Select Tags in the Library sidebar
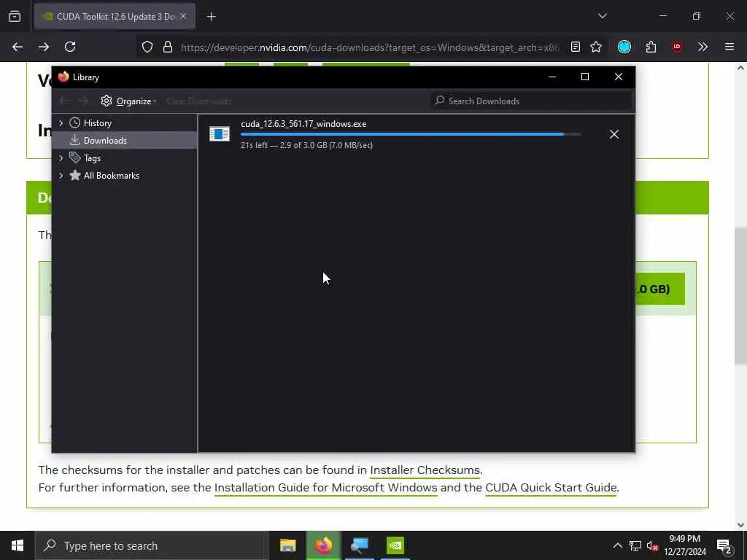The width and height of the screenshot is (747, 560). pyautogui.click(x=92, y=158)
